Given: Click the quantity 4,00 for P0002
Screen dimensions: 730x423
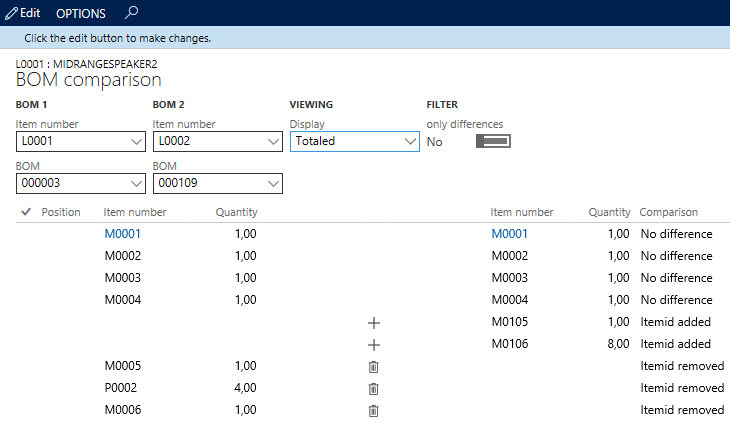Looking at the screenshot, I should coord(245,388).
